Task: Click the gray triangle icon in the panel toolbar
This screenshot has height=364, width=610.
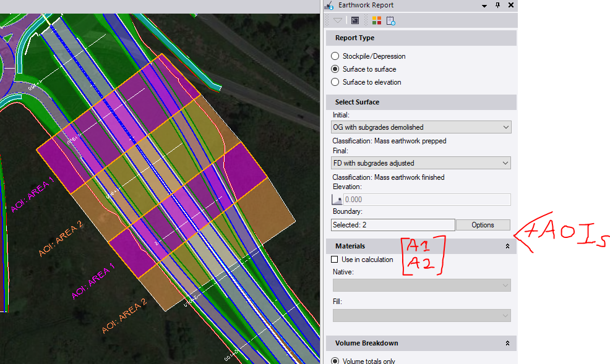Action: [338, 20]
